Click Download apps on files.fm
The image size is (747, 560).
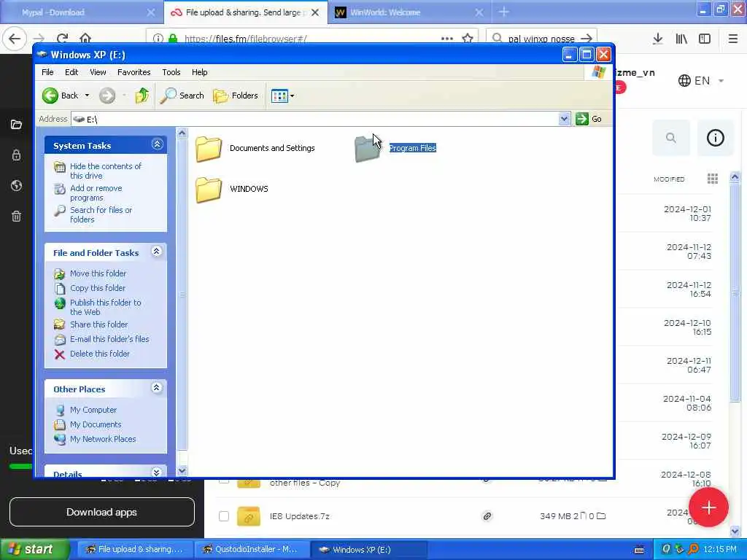click(x=101, y=512)
